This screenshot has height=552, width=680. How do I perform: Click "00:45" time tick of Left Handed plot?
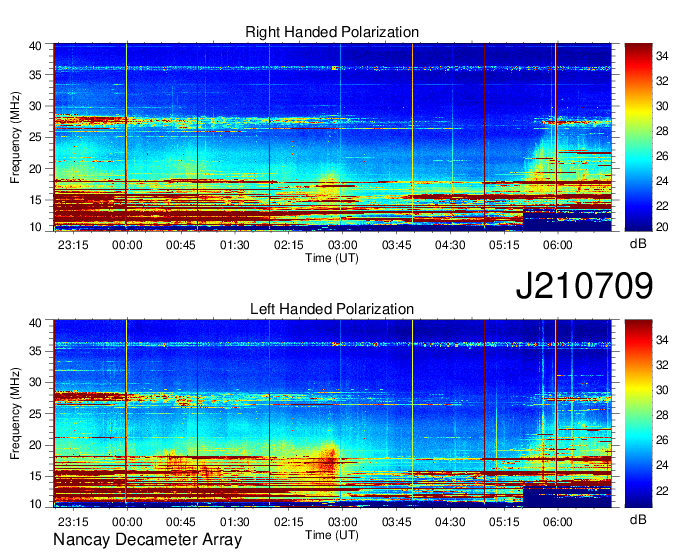coord(181,522)
